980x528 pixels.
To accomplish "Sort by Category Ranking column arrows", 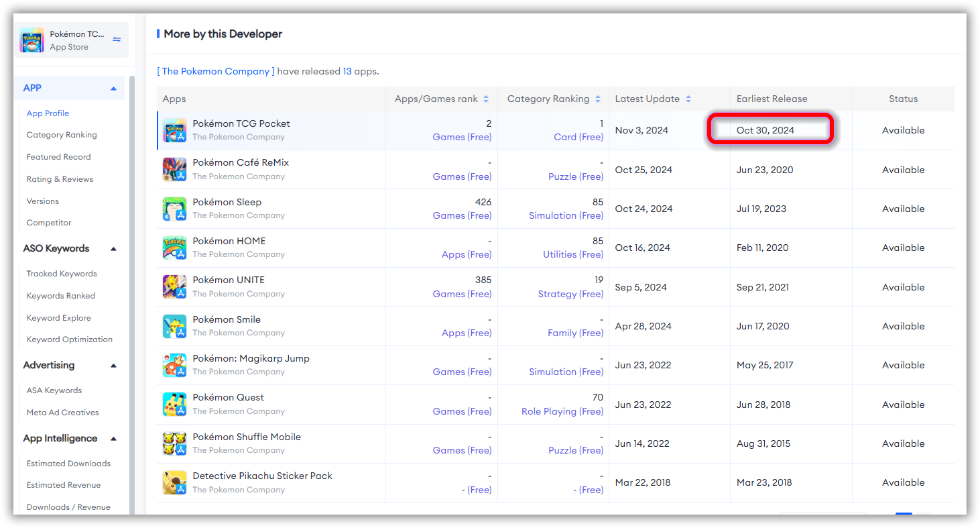I will (x=597, y=99).
